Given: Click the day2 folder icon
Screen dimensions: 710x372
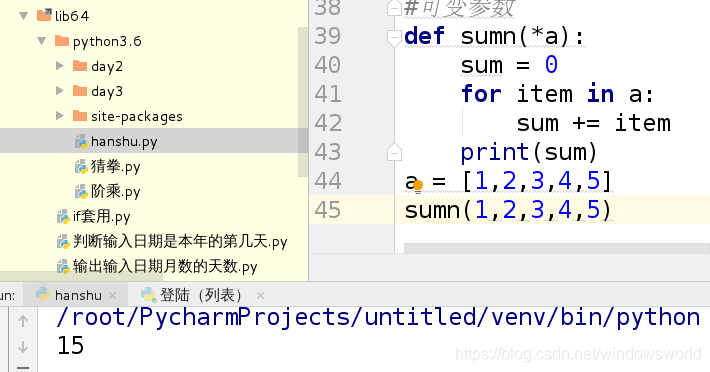Looking at the screenshot, I should click(x=80, y=66).
